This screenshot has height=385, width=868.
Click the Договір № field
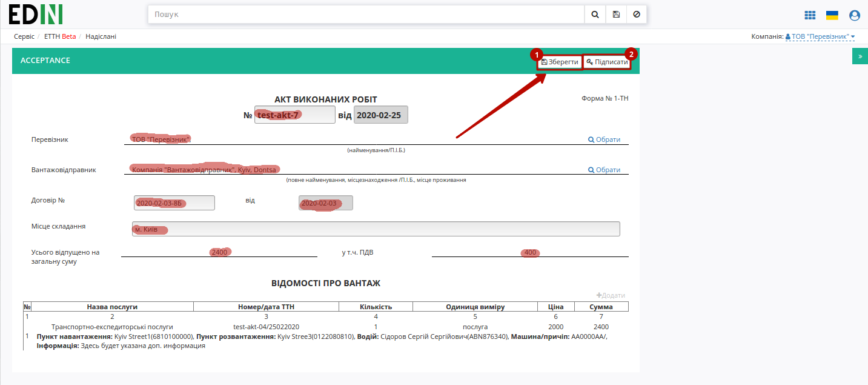[174, 203]
